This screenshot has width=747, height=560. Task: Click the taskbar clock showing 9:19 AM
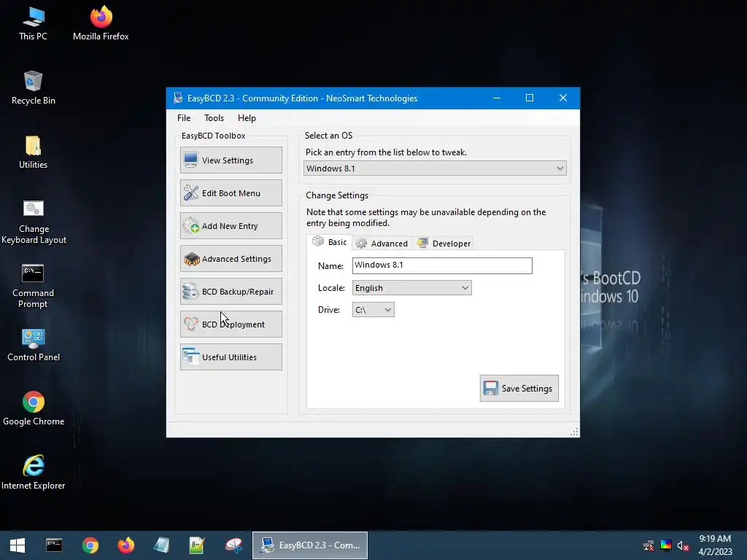coord(715,545)
